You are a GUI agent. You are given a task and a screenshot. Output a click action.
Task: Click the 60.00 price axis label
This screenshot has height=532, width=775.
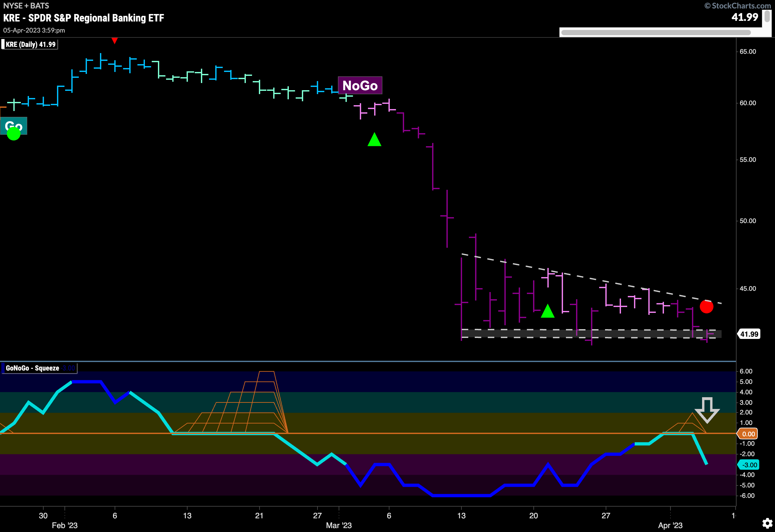click(x=748, y=103)
